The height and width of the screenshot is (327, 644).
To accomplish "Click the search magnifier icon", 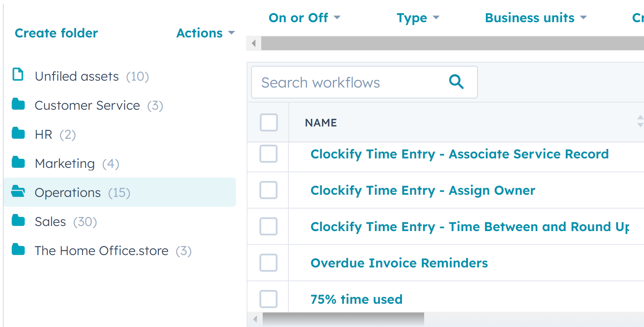I will point(456,82).
